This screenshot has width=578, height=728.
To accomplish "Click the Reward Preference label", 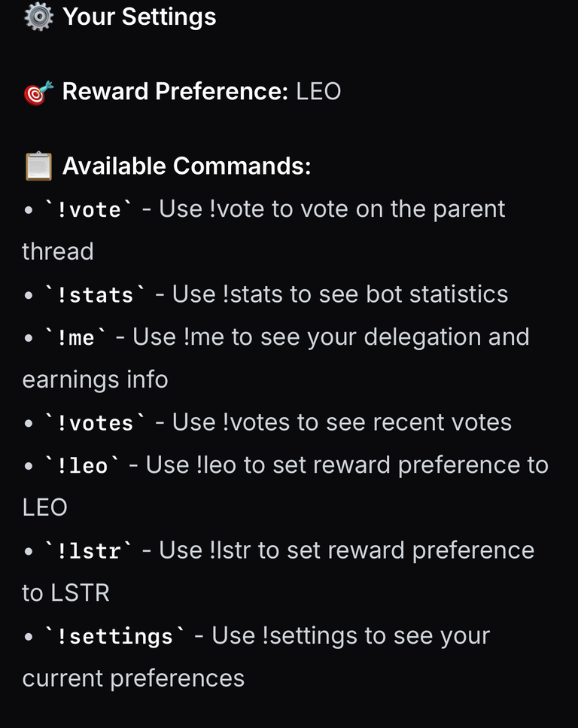I will click(175, 91).
